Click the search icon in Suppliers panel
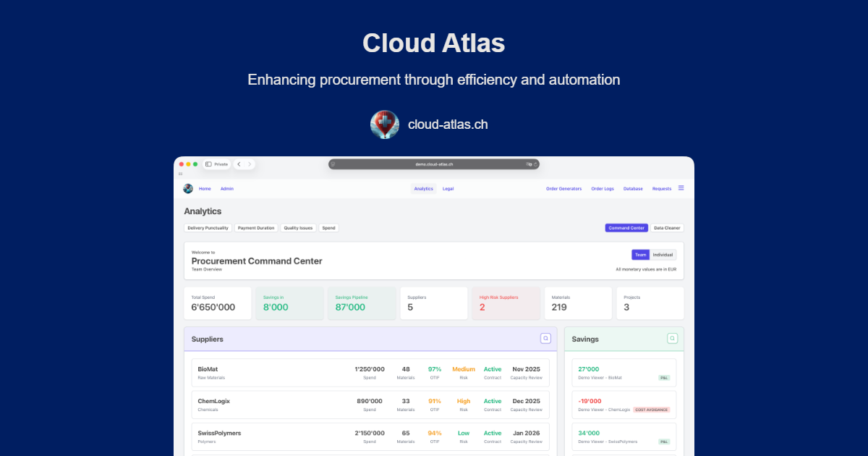This screenshot has height=456, width=868. pos(545,338)
